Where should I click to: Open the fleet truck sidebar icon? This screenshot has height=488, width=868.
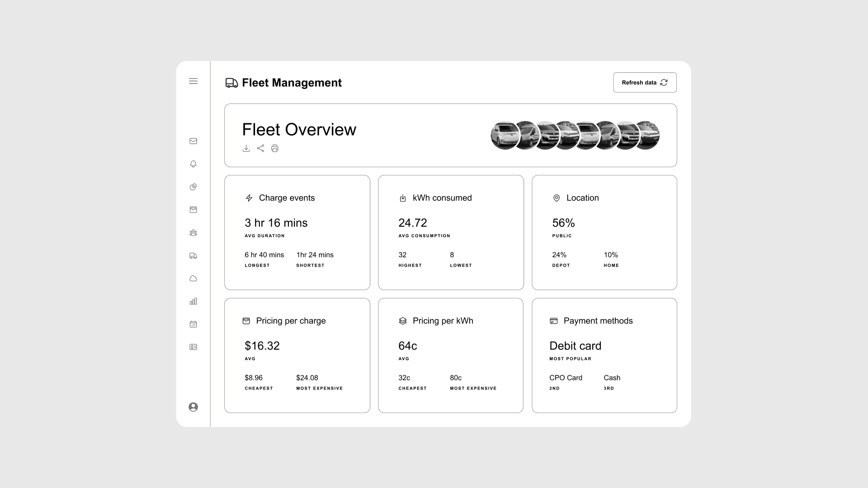pyautogui.click(x=193, y=255)
